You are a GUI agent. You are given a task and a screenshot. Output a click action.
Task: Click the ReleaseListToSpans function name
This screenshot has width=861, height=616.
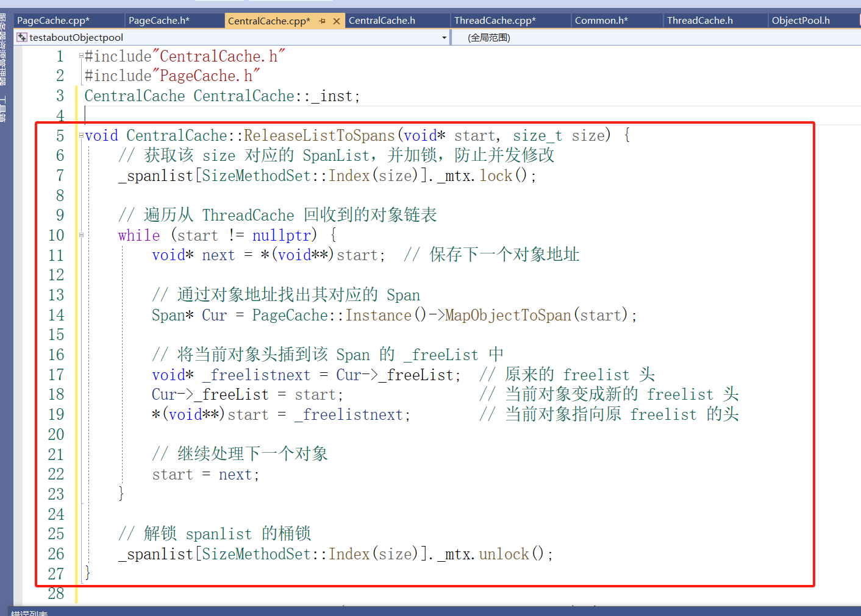click(x=320, y=135)
